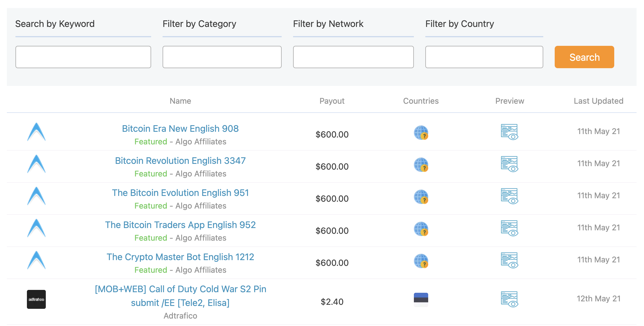
Task: Open preview icon for Call of Duty Cold War offer
Action: click(509, 299)
